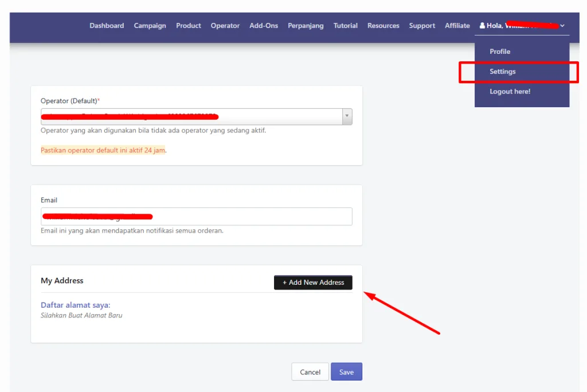Collapse the user menu chevron arrow

click(562, 26)
